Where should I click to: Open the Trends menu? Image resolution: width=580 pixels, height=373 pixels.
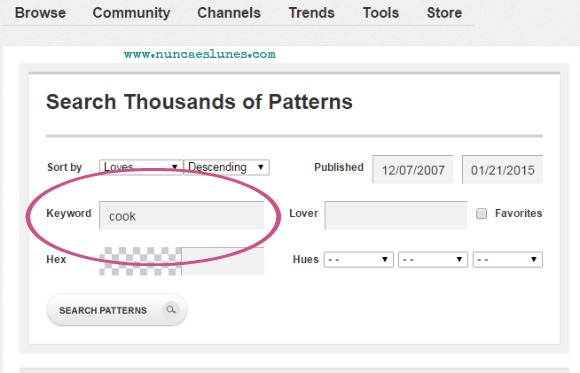click(311, 13)
